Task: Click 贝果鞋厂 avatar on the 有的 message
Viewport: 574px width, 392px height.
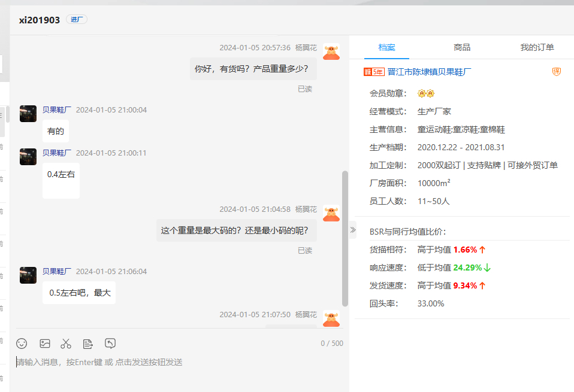Action: point(28,114)
